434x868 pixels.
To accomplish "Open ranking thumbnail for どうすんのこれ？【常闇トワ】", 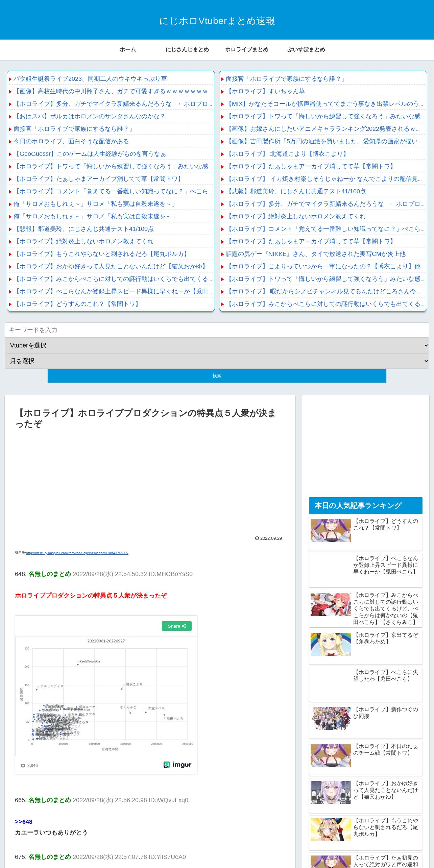I will (331, 530).
